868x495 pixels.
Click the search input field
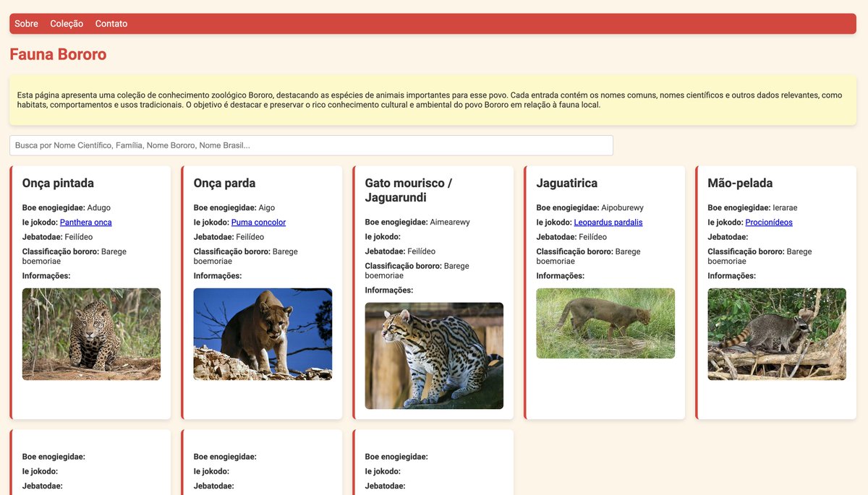coord(310,145)
